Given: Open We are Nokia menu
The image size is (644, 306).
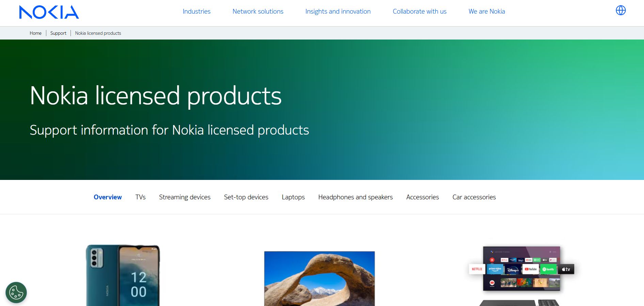Looking at the screenshot, I should coord(486,12).
